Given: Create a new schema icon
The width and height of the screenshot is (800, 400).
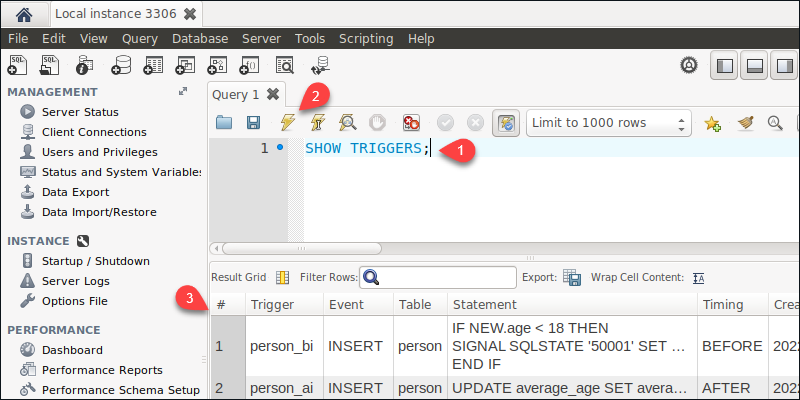Looking at the screenshot, I should point(121,65).
